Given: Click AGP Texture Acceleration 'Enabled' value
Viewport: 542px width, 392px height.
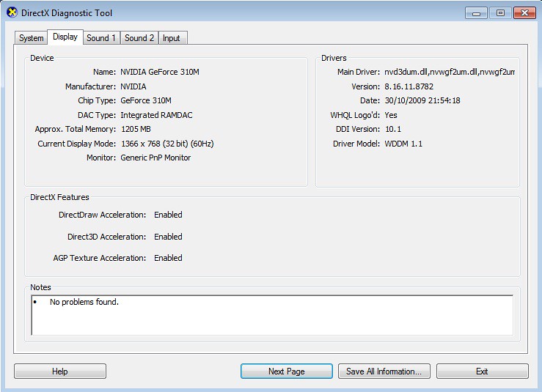Looking at the screenshot, I should click(168, 258).
